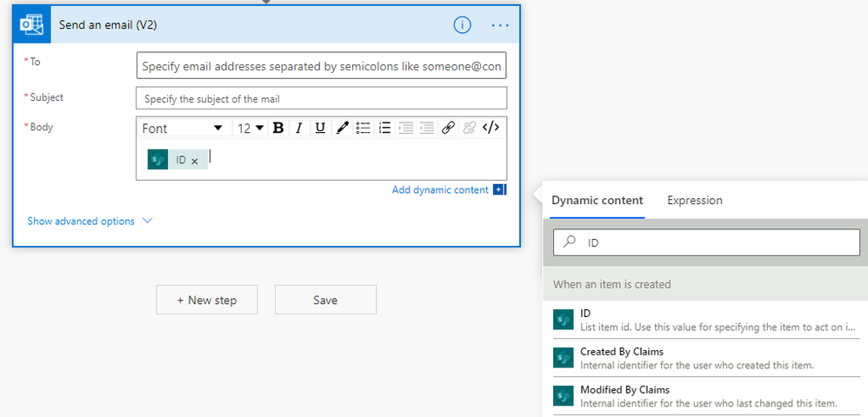
Task: Remove hyperlink with unlink icon
Action: coord(470,129)
